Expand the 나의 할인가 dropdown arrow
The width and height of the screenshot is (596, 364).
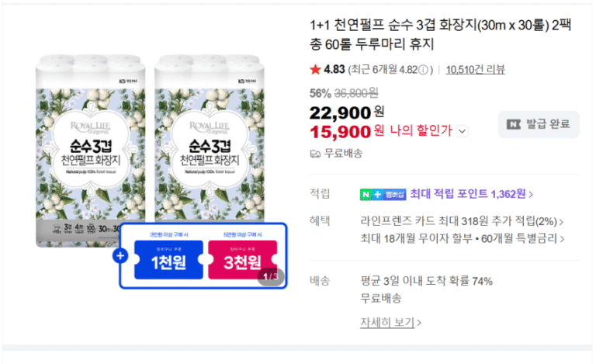(463, 131)
